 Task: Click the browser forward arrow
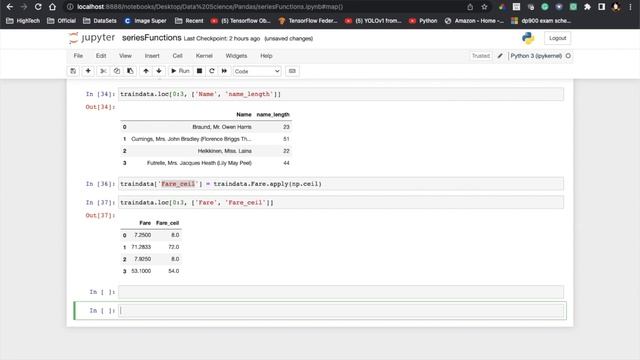pos(24,7)
